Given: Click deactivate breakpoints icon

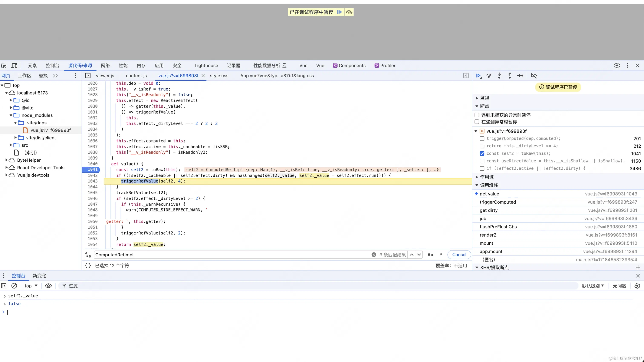Looking at the screenshot, I should pos(533,76).
